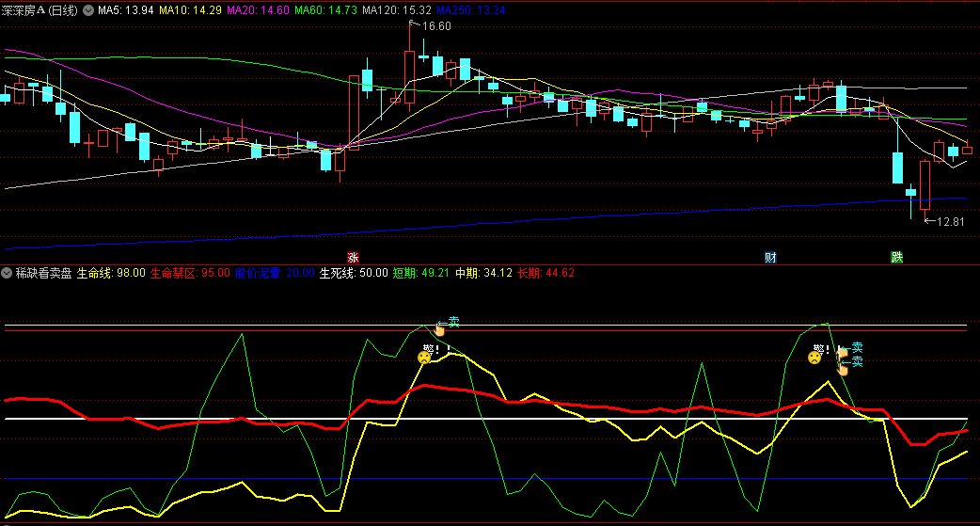Click the yellow MA10: 14.29 legend
Image resolution: width=980 pixels, height=526 pixels.
(190, 10)
